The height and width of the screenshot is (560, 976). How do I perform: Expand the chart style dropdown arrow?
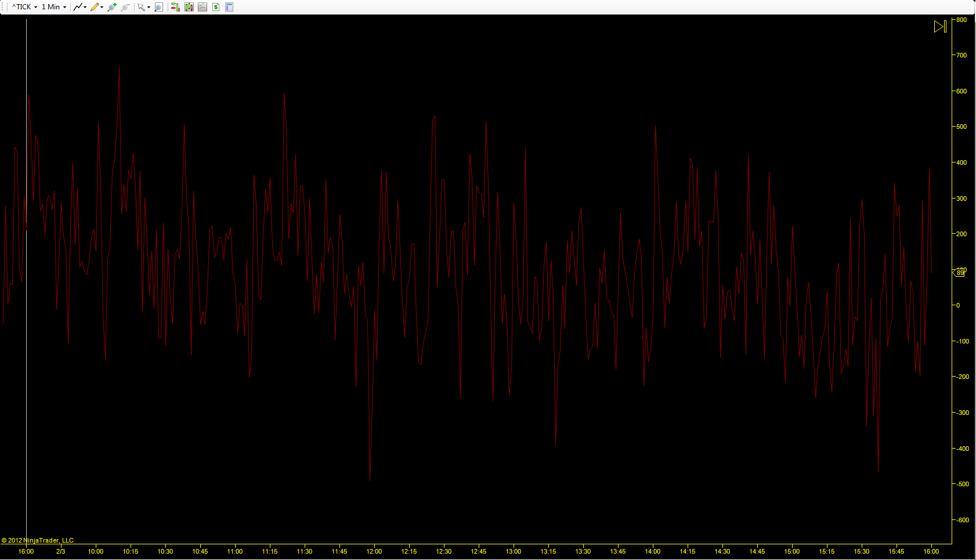click(x=85, y=7)
